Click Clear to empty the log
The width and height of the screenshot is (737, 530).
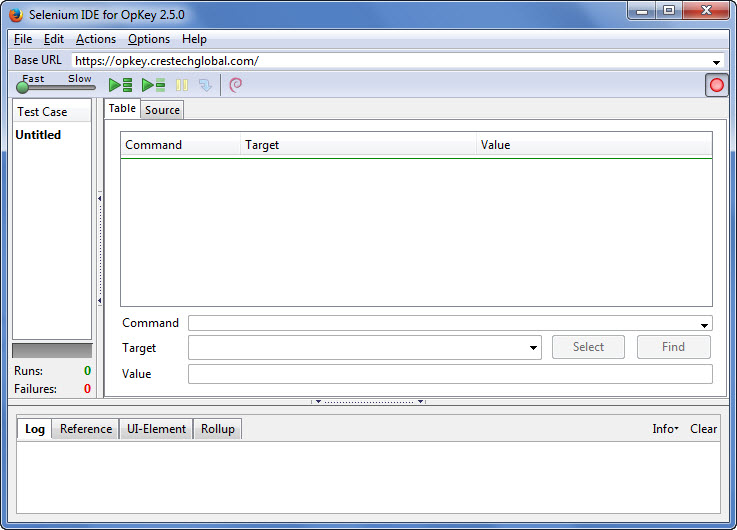(x=703, y=429)
